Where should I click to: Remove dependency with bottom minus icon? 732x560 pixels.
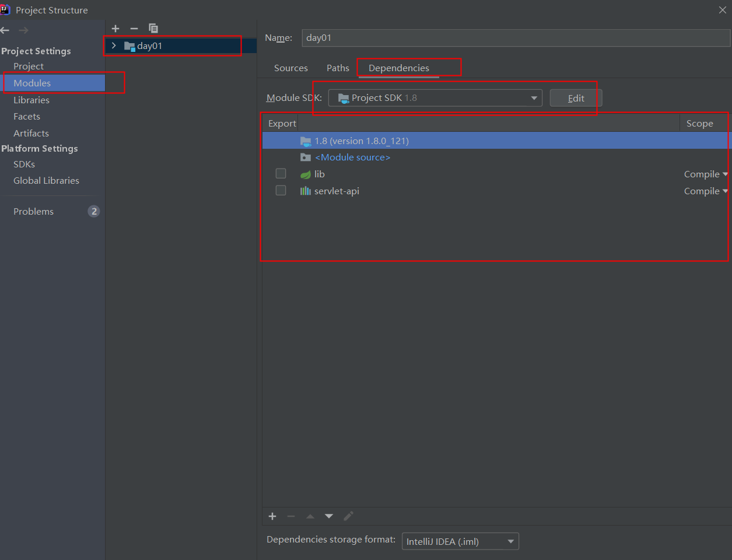(291, 516)
